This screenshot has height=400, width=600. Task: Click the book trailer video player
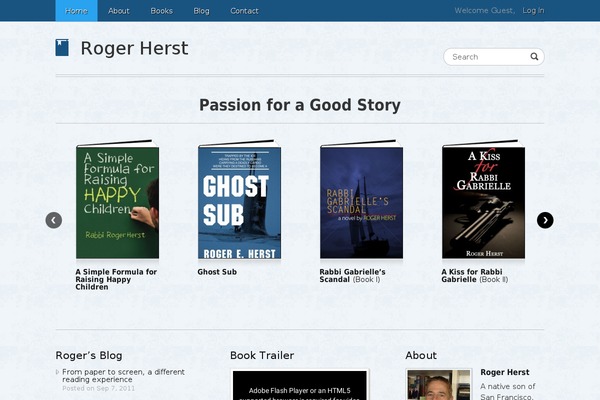tap(300, 385)
